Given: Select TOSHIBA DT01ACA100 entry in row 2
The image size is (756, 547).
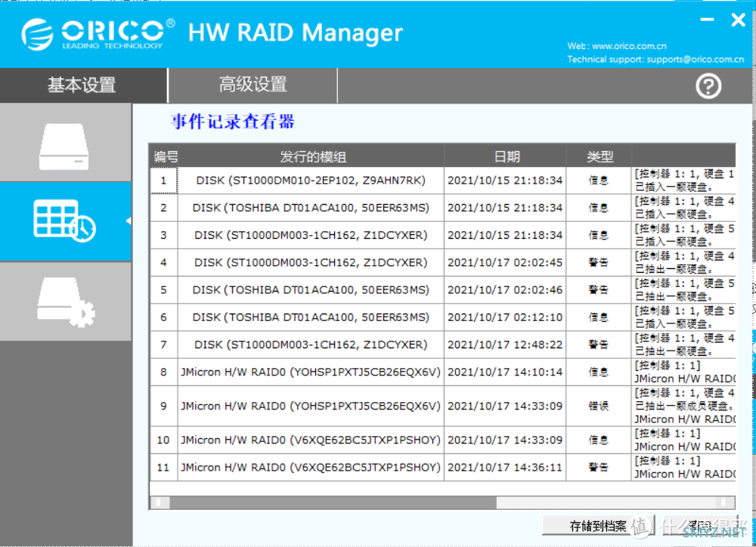Looking at the screenshot, I should (311, 209).
